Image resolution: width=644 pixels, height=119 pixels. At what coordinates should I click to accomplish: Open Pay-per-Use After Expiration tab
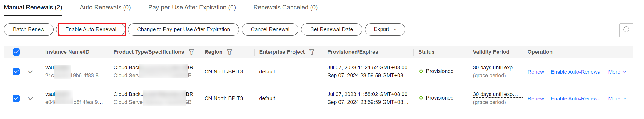coord(192,7)
